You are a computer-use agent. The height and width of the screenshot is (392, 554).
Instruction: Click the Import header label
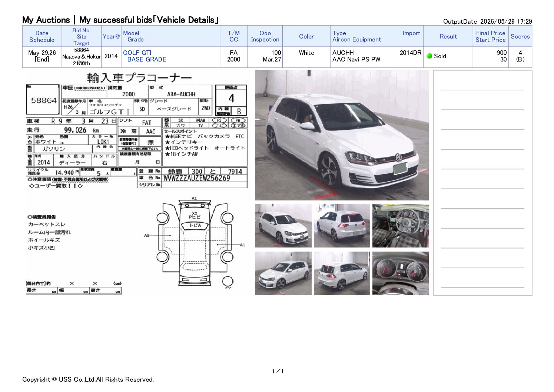pos(411,33)
